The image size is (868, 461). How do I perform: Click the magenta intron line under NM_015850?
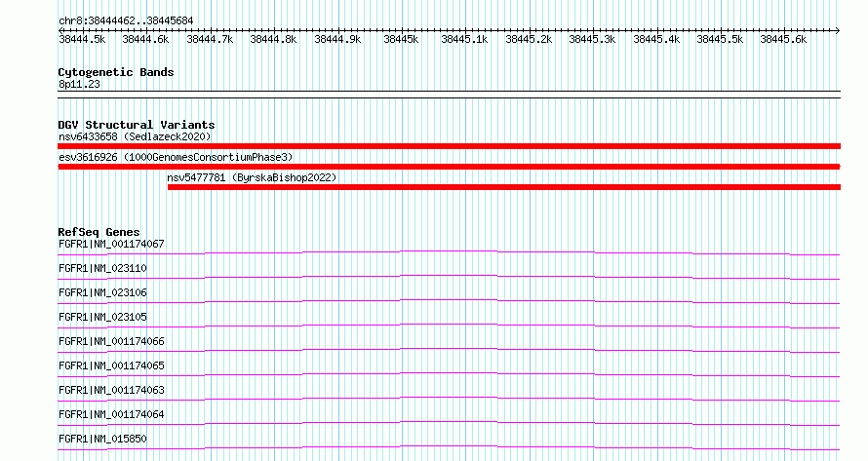click(x=449, y=446)
